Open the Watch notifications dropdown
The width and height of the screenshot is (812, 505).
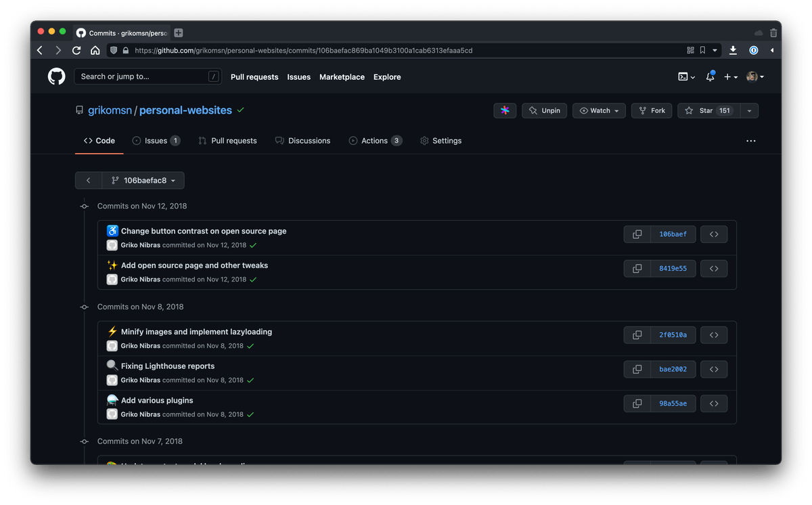pyautogui.click(x=599, y=110)
